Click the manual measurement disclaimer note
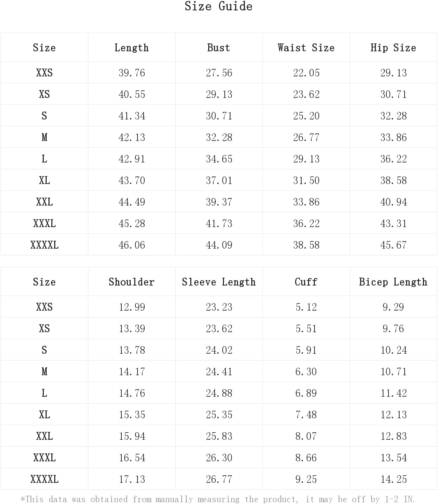438x504 pixels. [x=218, y=499]
